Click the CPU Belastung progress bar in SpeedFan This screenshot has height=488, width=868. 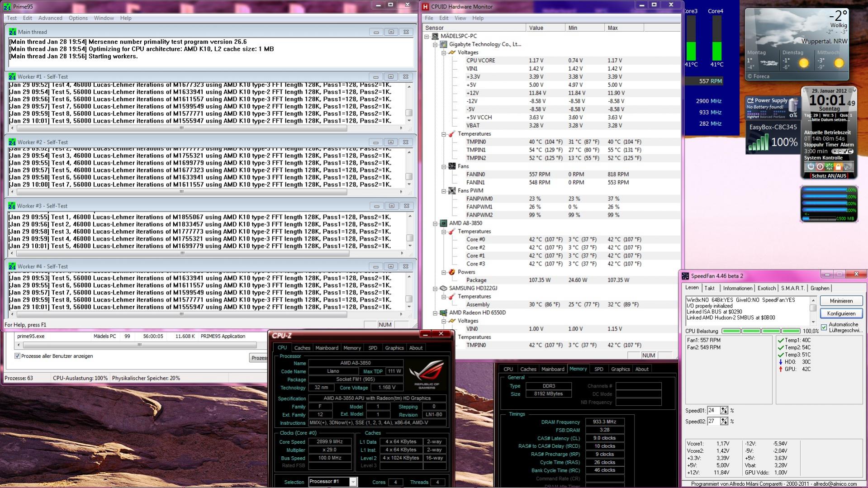pyautogui.click(x=761, y=331)
